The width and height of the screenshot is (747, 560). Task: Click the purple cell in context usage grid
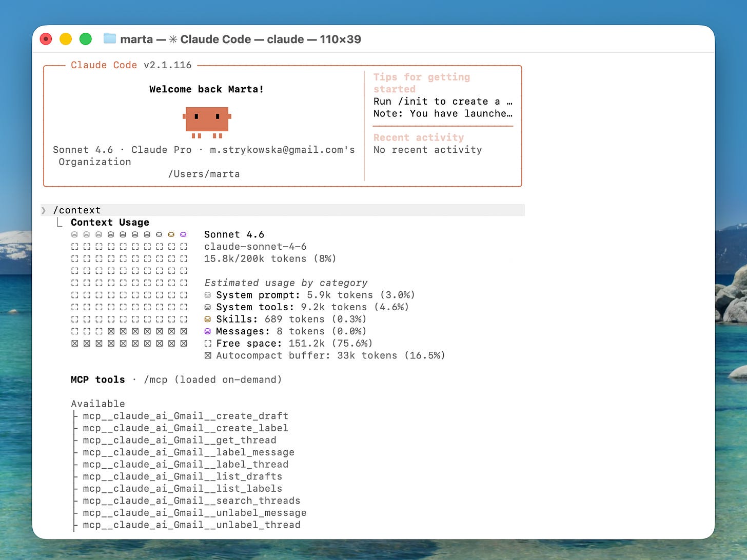point(183,234)
